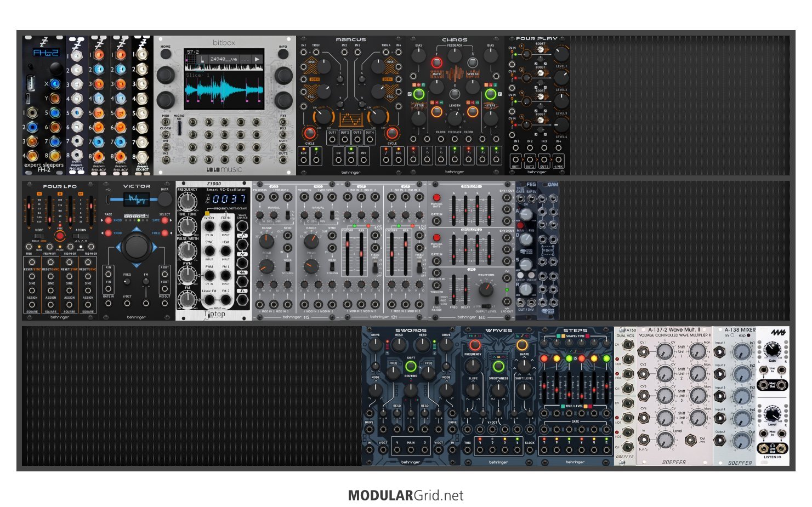Click the DELAY slider on 140 LFO
Screen dimensions: 812x507
(x=465, y=289)
